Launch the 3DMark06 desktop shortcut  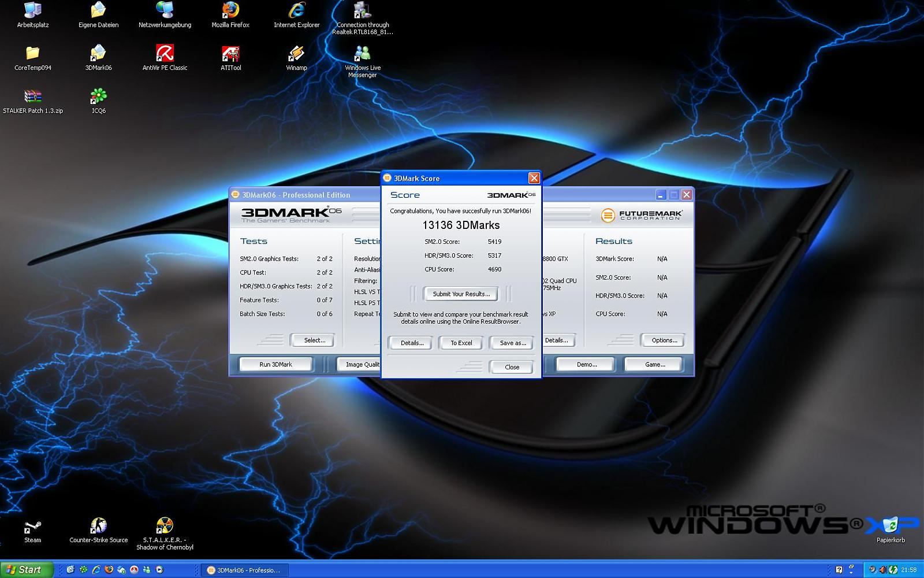[x=99, y=58]
